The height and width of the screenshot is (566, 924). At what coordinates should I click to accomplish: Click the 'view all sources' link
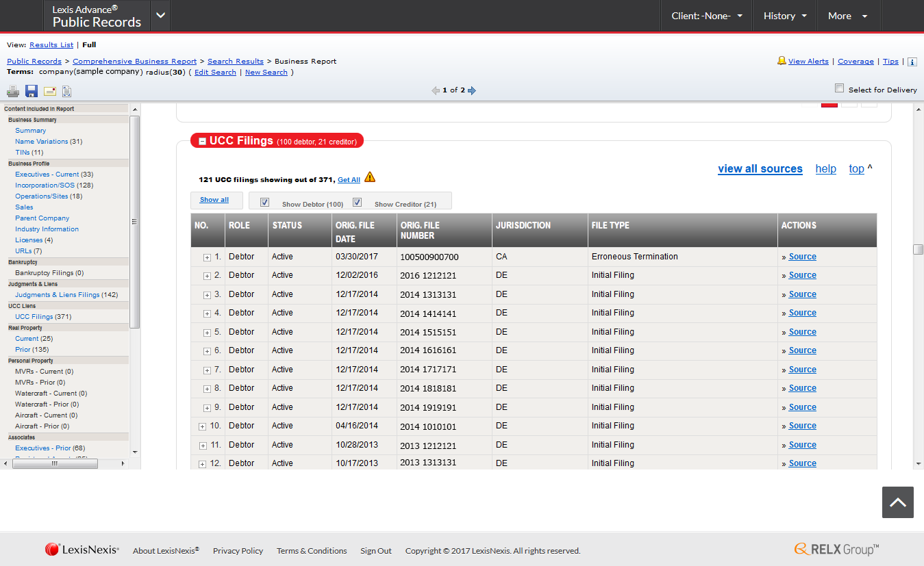click(x=760, y=169)
